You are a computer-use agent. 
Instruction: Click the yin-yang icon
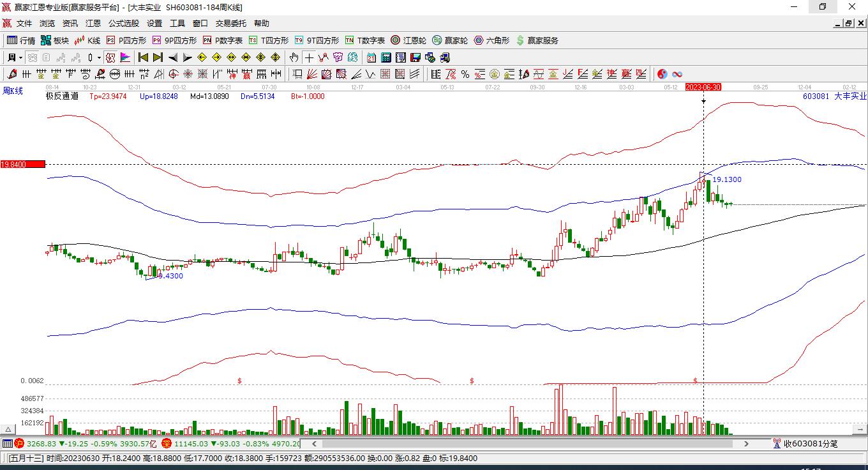[x=662, y=74]
